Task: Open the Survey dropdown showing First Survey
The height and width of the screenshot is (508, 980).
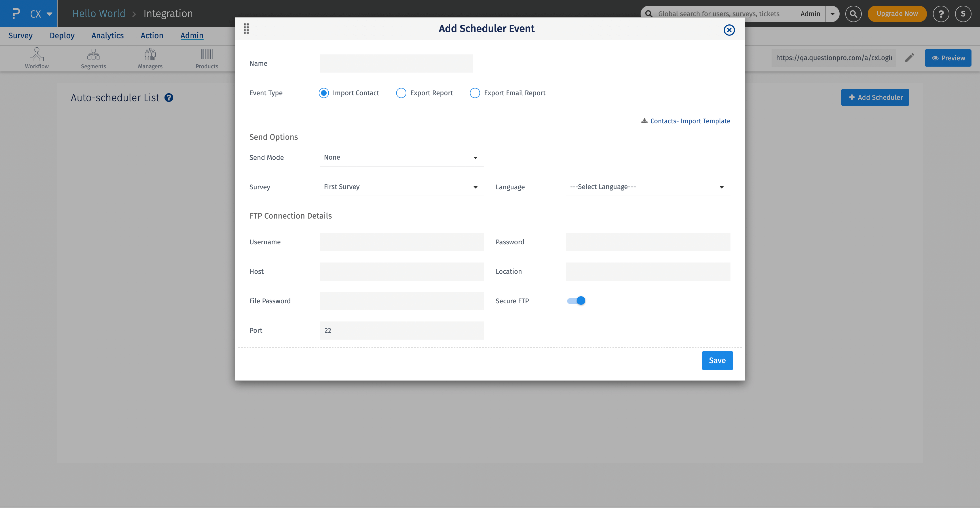Action: tap(401, 187)
